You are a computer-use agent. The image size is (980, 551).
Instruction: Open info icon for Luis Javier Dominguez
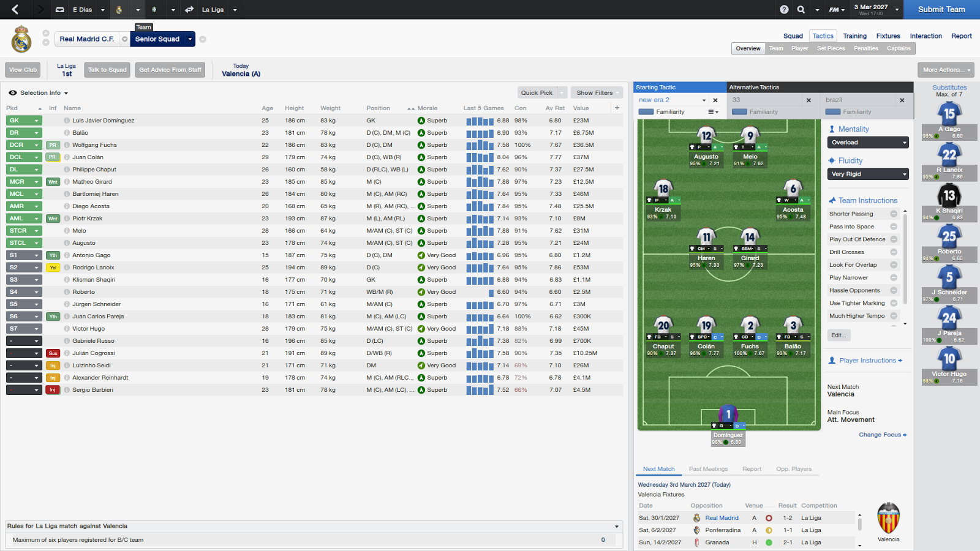click(67, 121)
